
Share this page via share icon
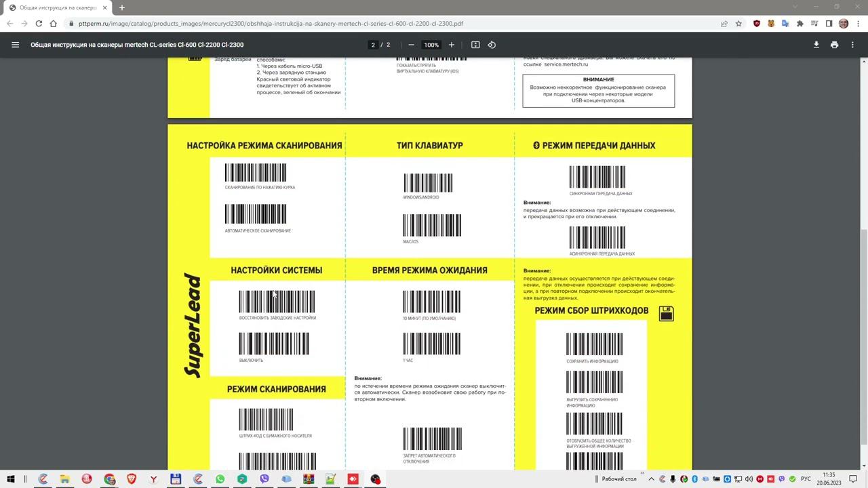(724, 23)
